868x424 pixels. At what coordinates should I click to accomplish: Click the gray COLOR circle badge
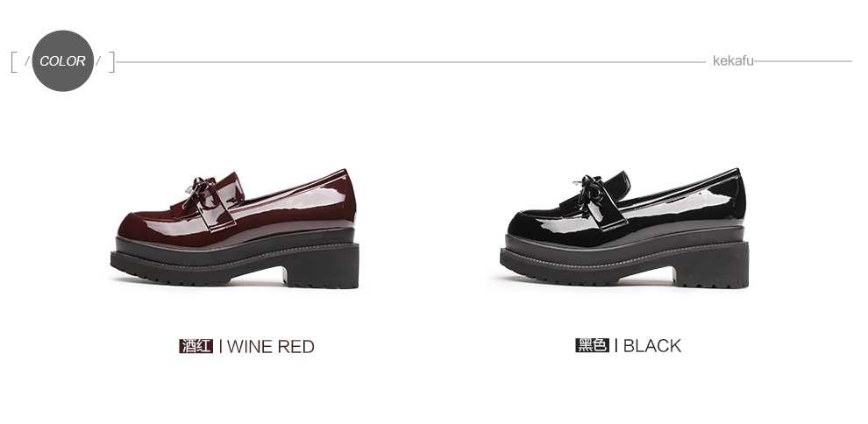point(62,60)
